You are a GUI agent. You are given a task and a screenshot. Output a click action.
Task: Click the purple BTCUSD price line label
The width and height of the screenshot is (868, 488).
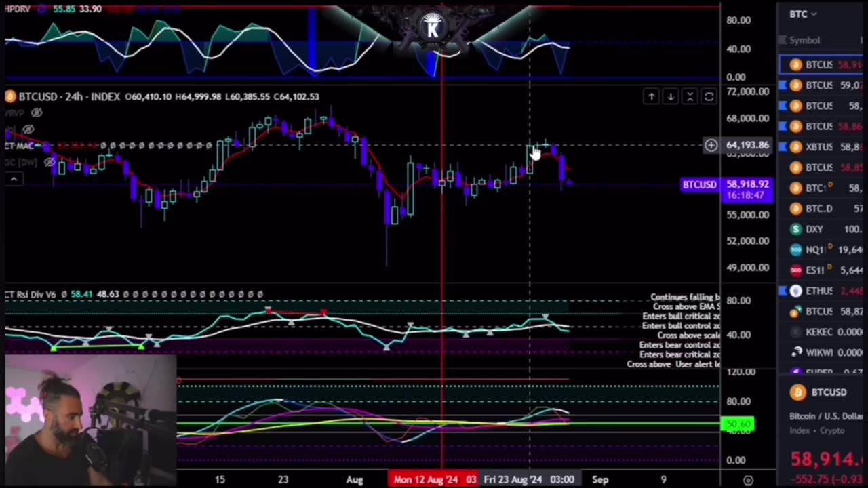coord(699,184)
